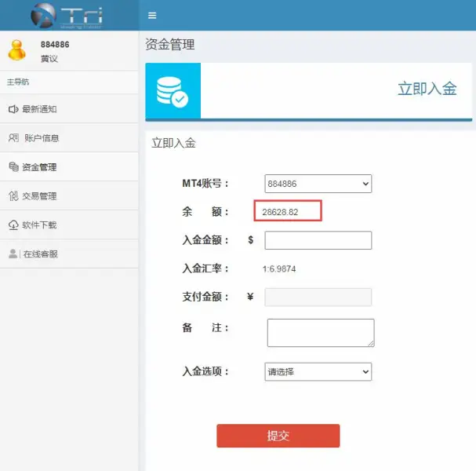Viewport: 476px width, 471px height.
Task: Click the red 提交 button
Action: 278,436
